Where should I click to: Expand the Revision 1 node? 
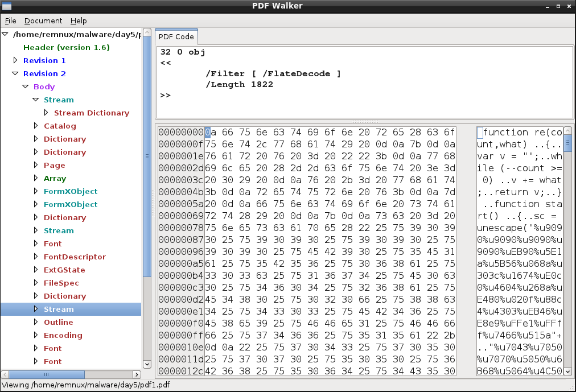click(15, 60)
